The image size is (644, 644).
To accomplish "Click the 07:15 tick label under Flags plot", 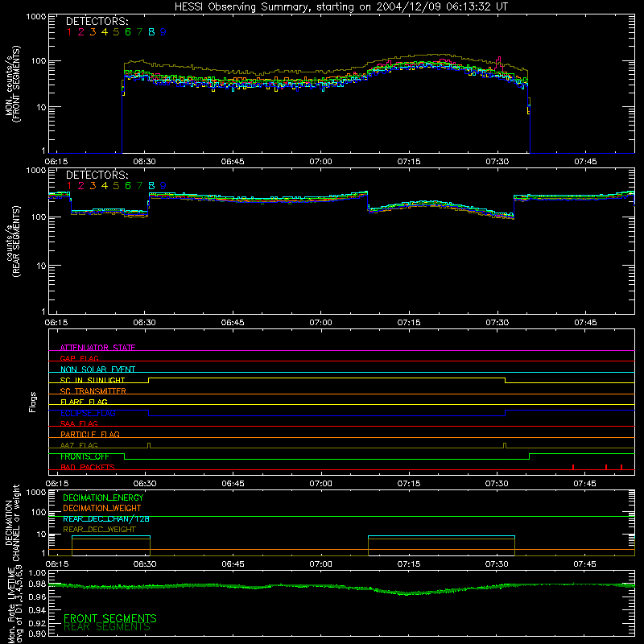I will (409, 484).
